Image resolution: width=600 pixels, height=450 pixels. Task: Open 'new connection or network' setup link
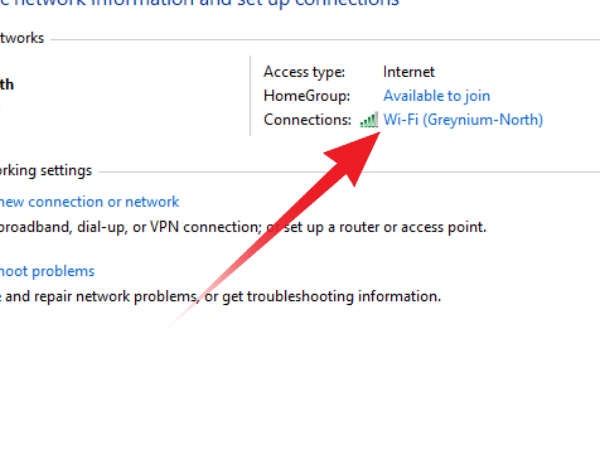click(90, 202)
